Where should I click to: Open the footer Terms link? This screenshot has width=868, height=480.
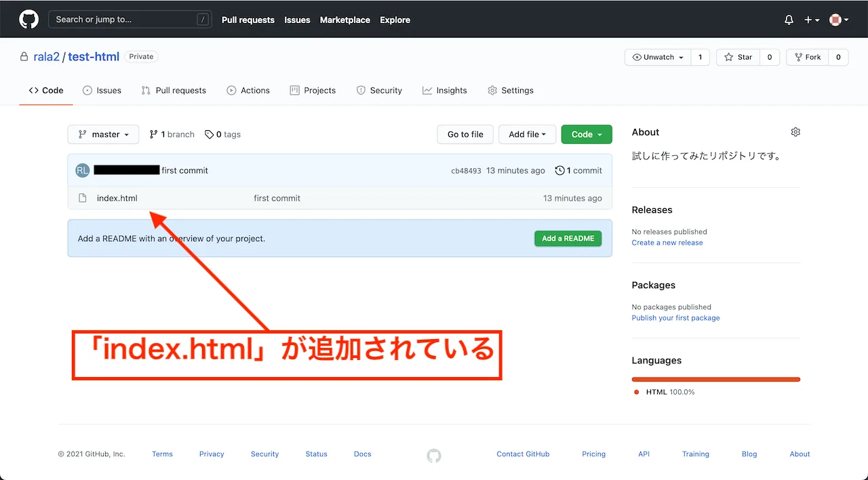(162, 454)
